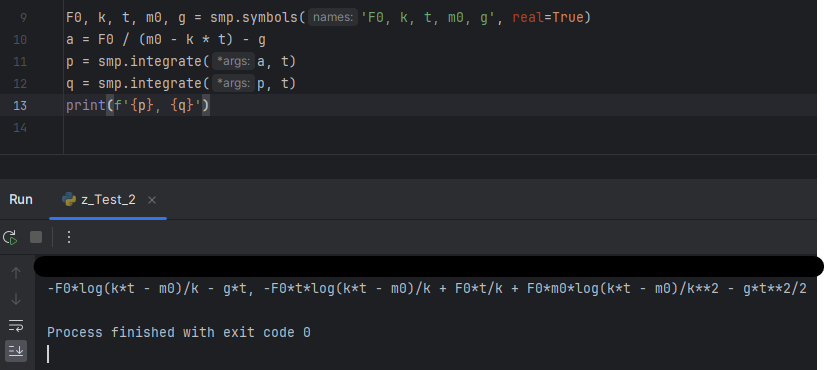Image resolution: width=824 pixels, height=370 pixels.
Task: Open the run toolbar more options menu
Action: click(69, 237)
